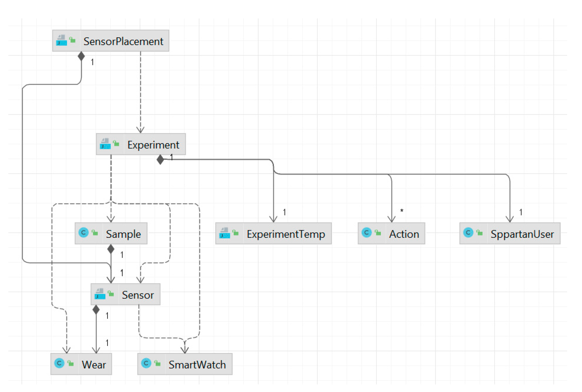Select the ExperimentTemp node label

coord(286,234)
